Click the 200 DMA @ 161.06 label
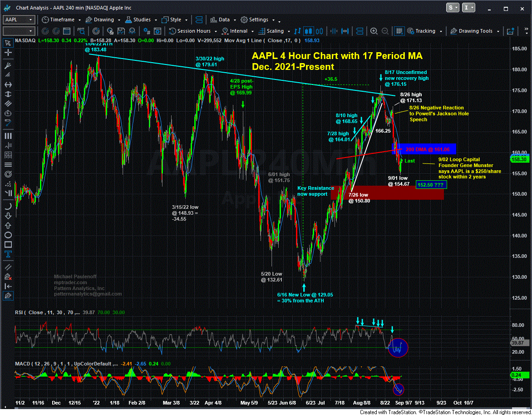This screenshot has height=415, width=532. click(x=428, y=149)
